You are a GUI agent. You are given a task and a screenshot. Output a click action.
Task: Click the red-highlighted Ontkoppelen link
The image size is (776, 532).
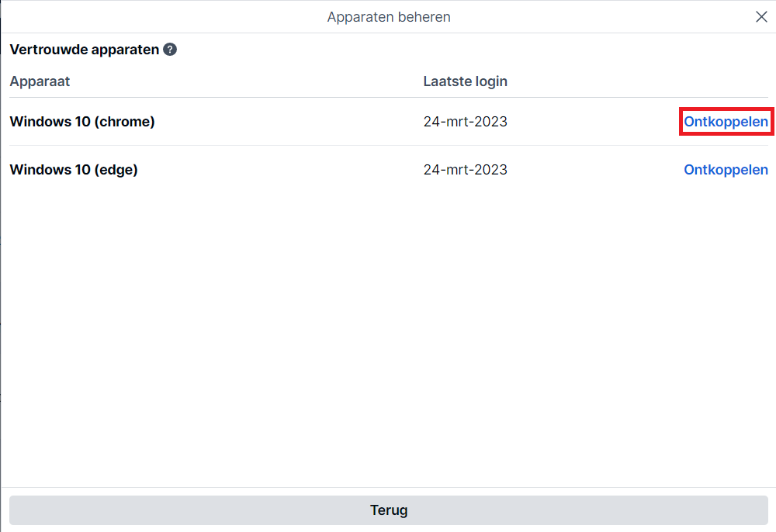pyautogui.click(x=726, y=122)
